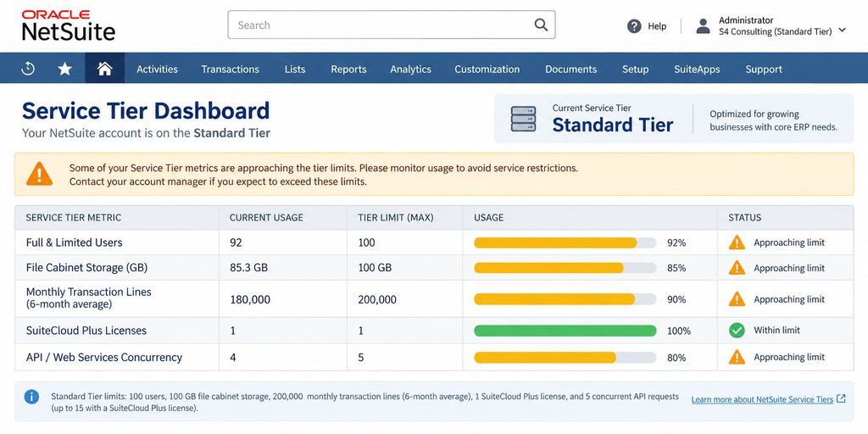868x434 pixels.
Task: Open the Shortcuts star icon
Action: pos(64,69)
